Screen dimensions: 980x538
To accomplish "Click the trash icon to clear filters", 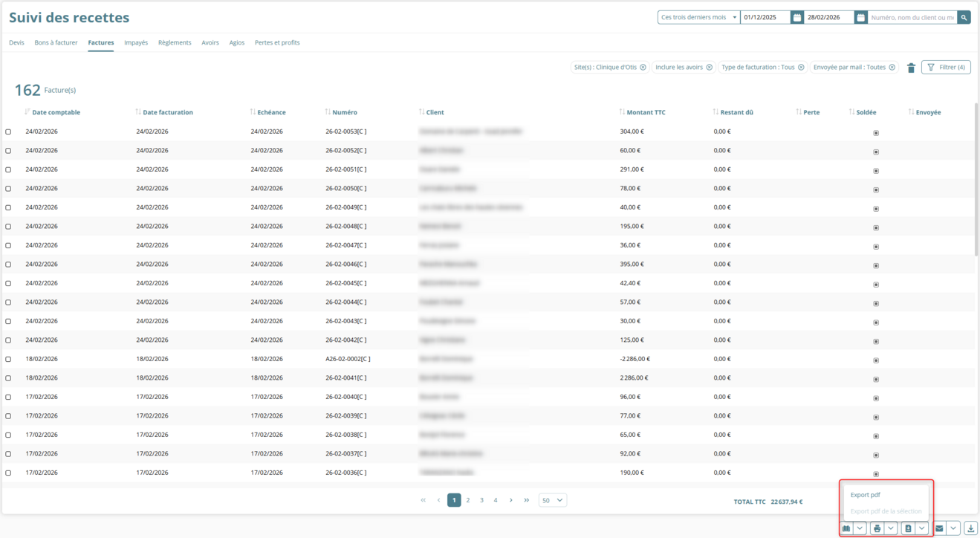I will pos(911,68).
